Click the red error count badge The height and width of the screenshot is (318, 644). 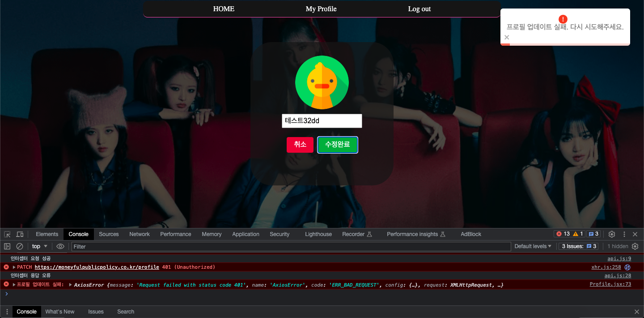pyautogui.click(x=563, y=234)
